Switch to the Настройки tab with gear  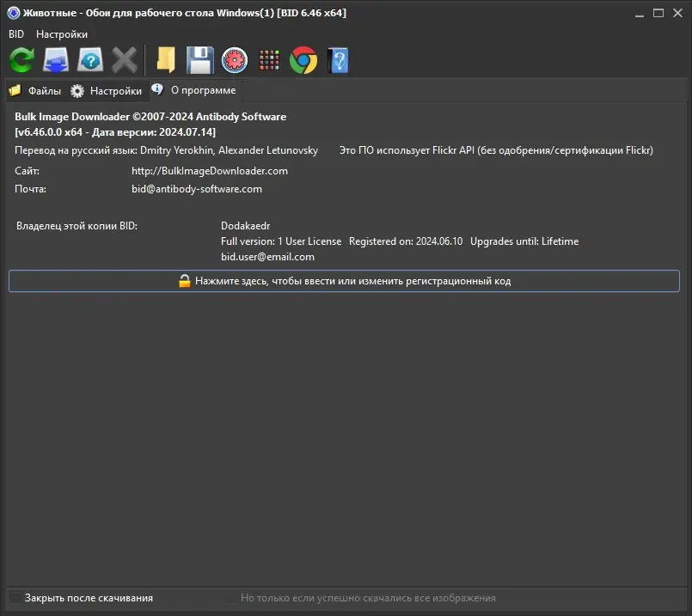(x=107, y=91)
